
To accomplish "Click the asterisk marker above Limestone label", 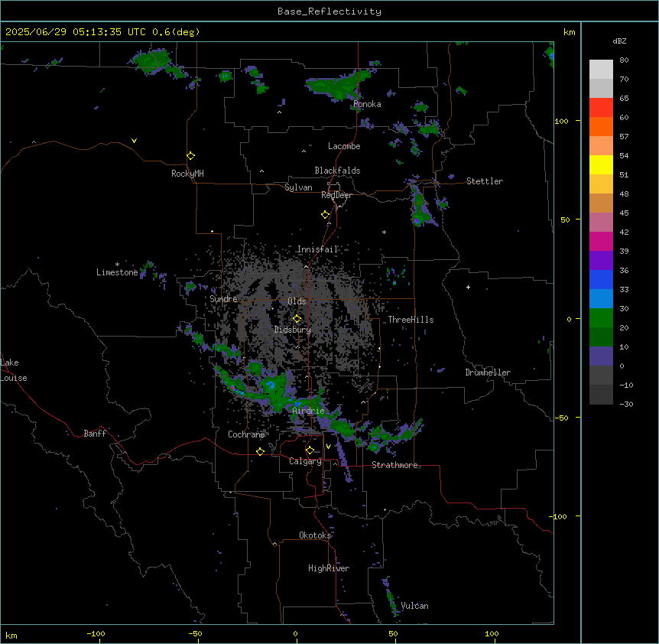I will (x=117, y=265).
